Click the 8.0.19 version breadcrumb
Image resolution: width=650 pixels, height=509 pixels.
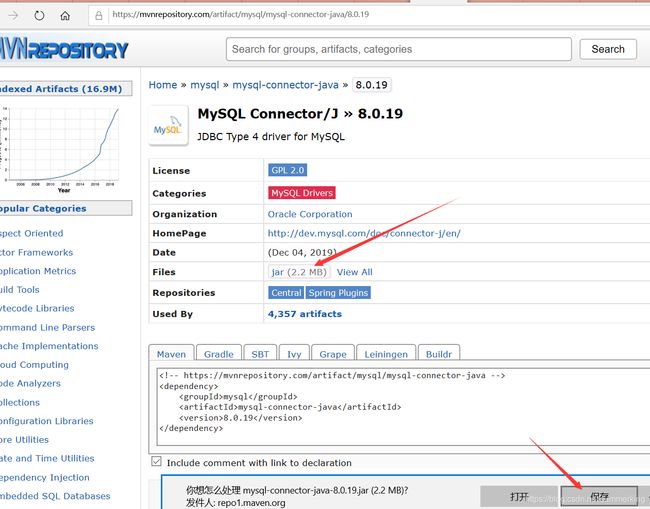click(x=371, y=85)
